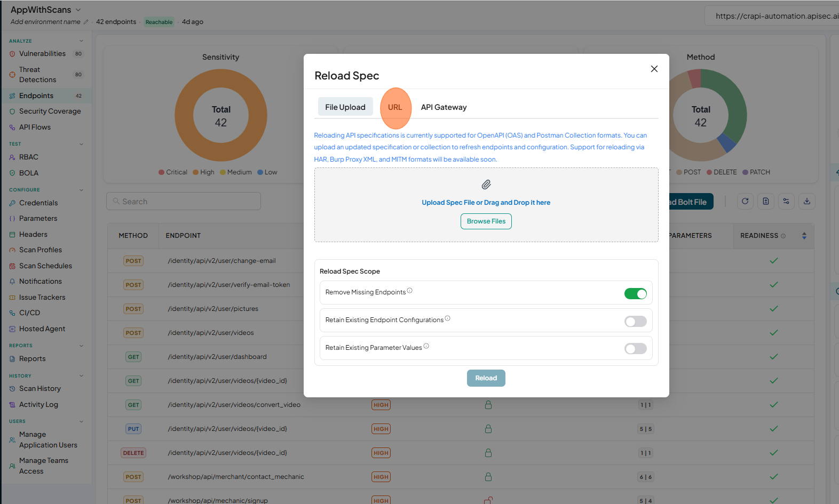Viewport: 839px width, 504px height.
Task: Switch to the API Gateway tab
Action: pyautogui.click(x=444, y=107)
